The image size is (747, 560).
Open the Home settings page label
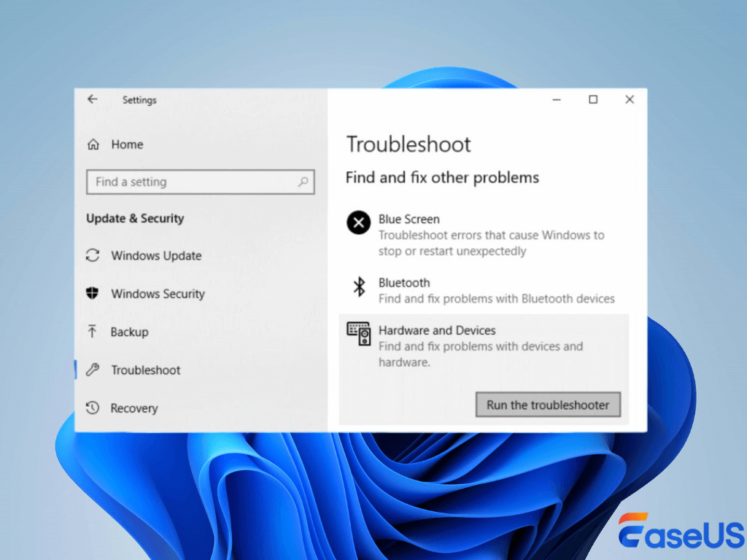(127, 144)
